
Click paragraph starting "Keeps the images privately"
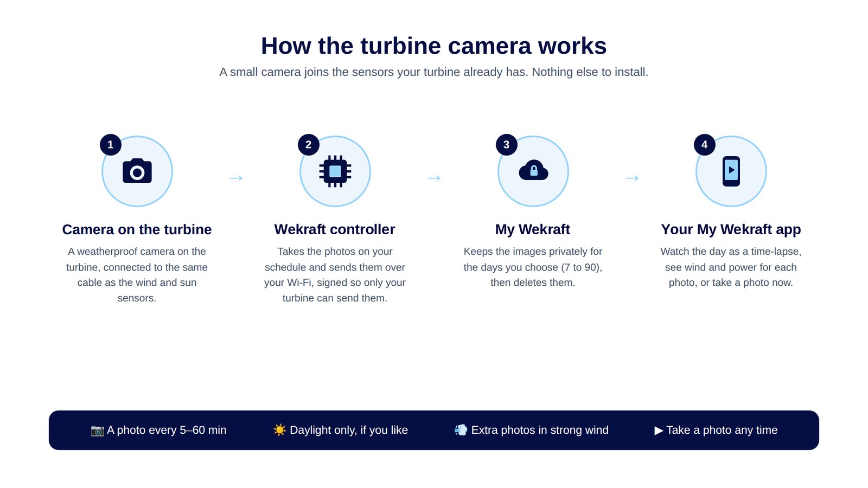[x=533, y=267]
